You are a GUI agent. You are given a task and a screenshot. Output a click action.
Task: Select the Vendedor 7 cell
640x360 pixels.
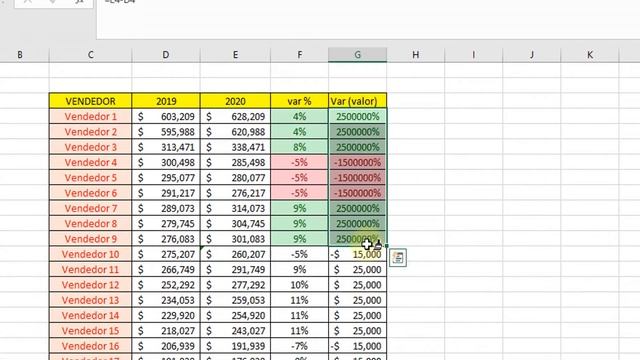[x=90, y=208]
